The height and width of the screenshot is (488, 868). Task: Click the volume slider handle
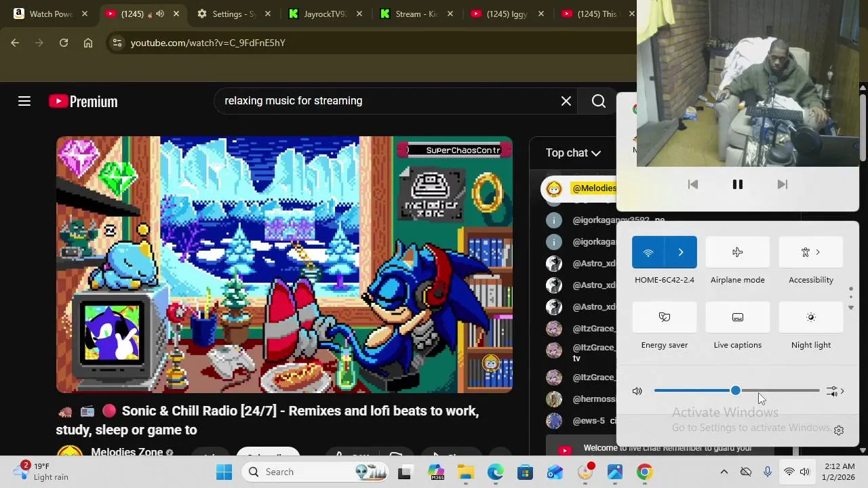(736, 391)
